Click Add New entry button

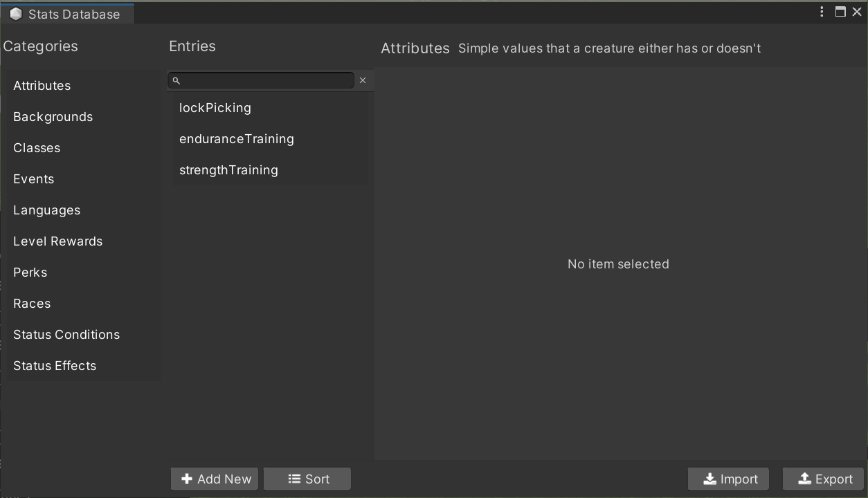click(215, 479)
